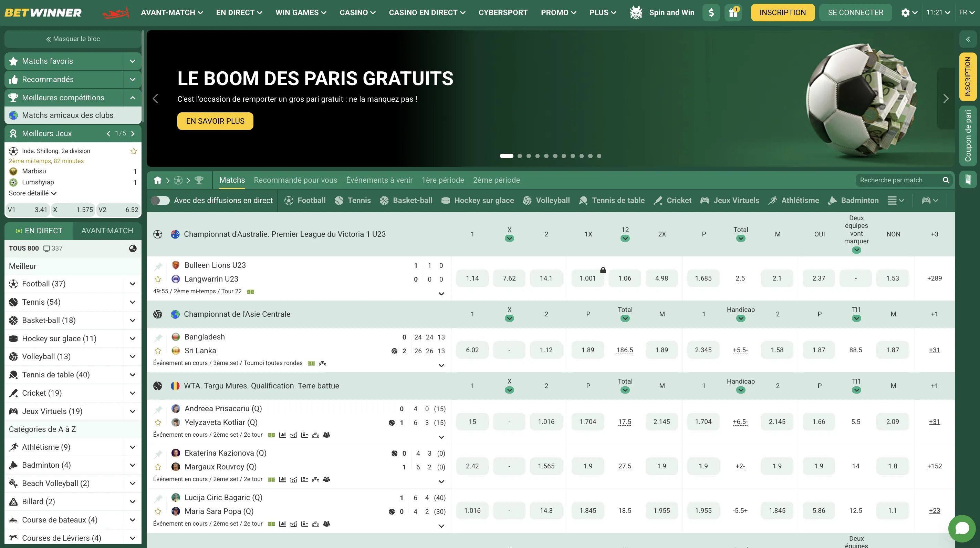Click the Spin and Win dragon icon
The height and width of the screenshot is (548, 980).
(x=636, y=12)
